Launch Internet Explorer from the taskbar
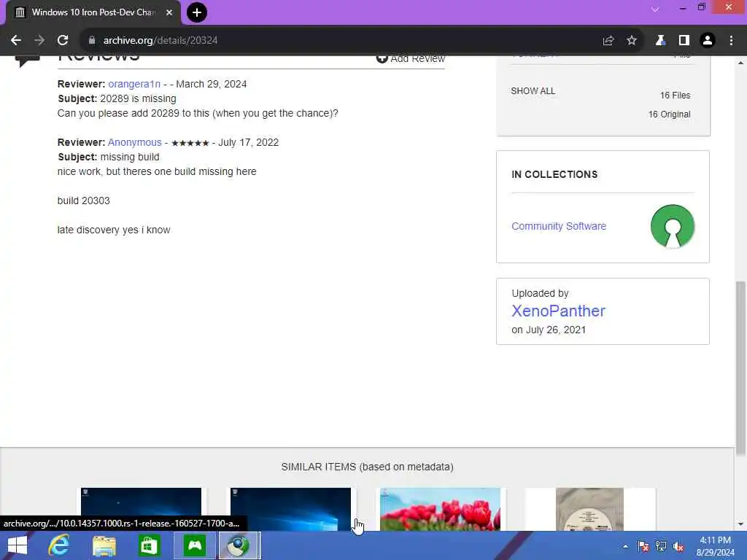The width and height of the screenshot is (747, 560). pos(59,545)
